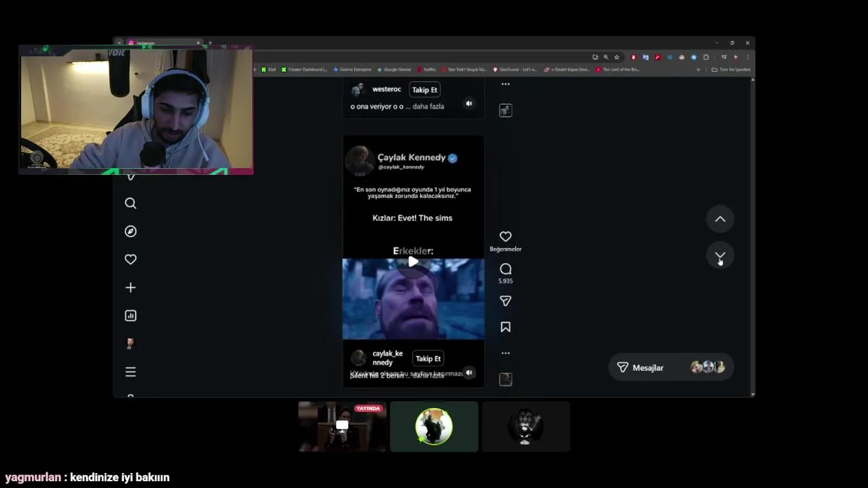The width and height of the screenshot is (868, 488).
Task: Toggle sound on the caylak_kennedy reel
Action: pos(469,372)
